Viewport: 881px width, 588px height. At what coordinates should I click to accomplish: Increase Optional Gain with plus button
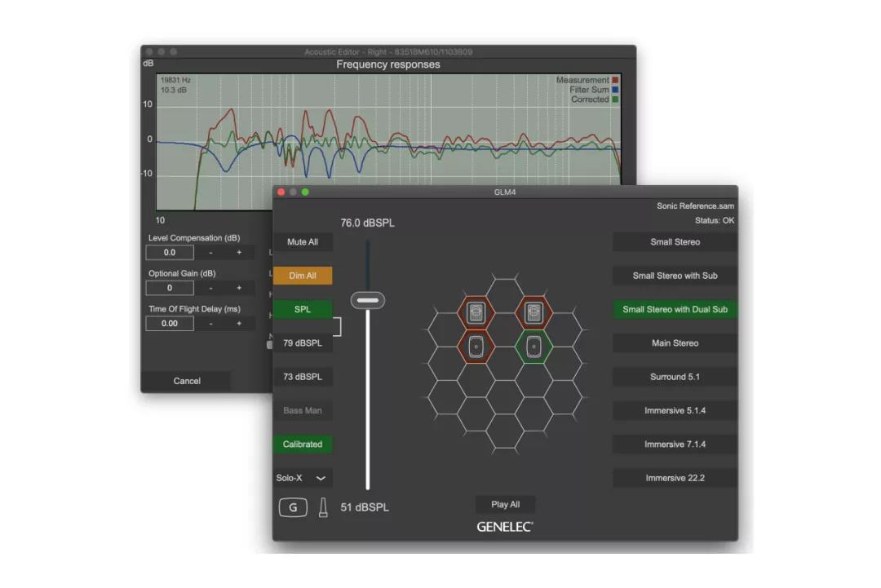[x=239, y=288]
